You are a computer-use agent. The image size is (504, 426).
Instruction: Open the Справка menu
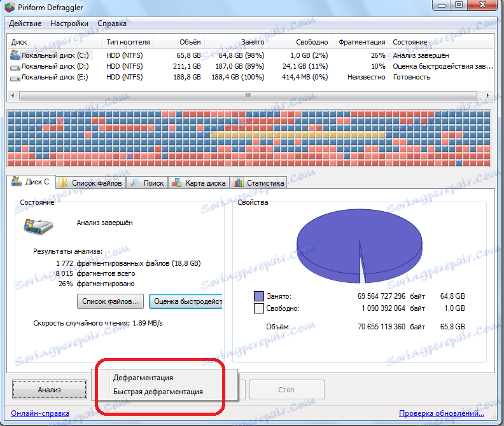tap(112, 24)
